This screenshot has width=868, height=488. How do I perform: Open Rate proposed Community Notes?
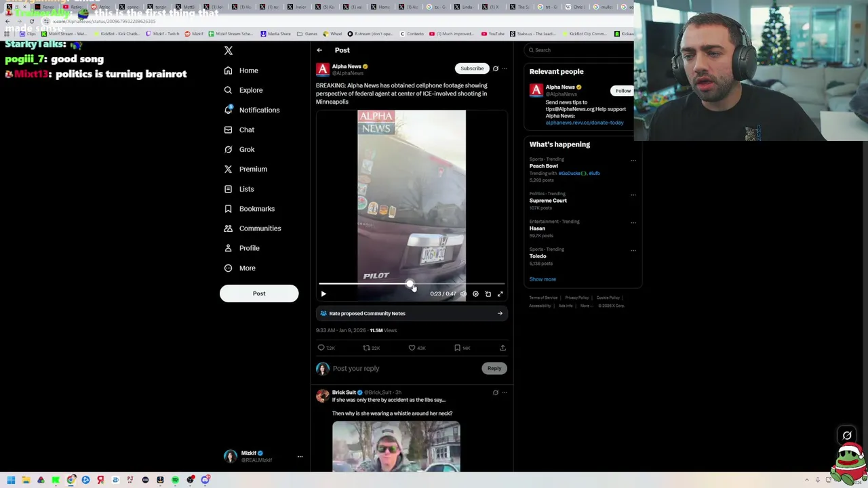pyautogui.click(x=412, y=314)
